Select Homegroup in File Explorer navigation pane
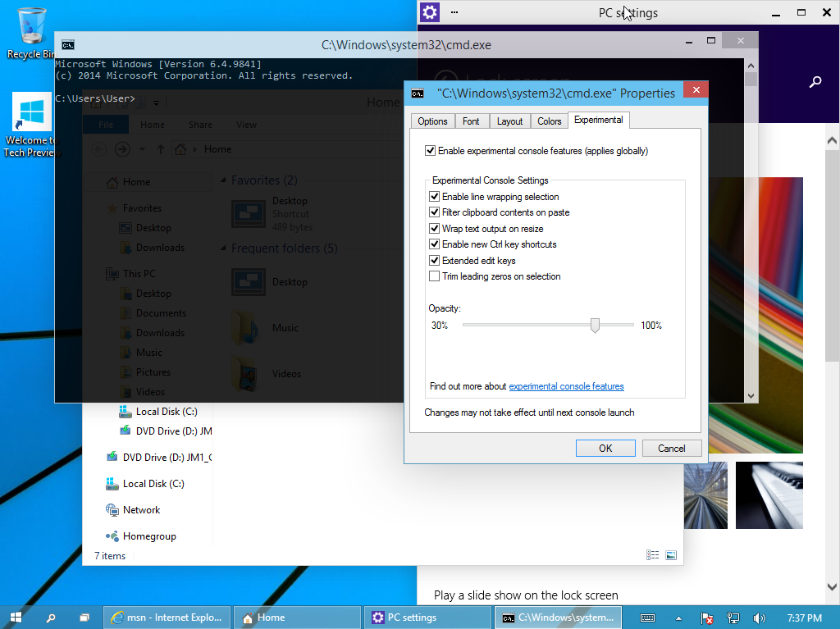 pos(141,536)
